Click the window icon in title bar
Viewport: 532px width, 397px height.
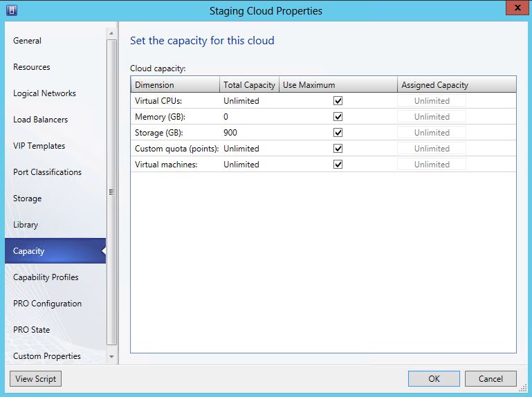click(11, 10)
